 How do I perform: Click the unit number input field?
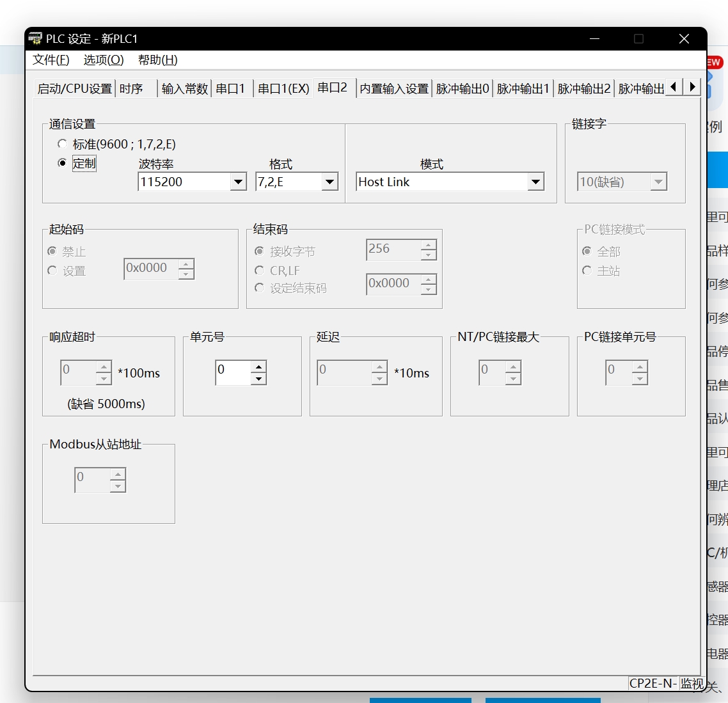point(233,372)
